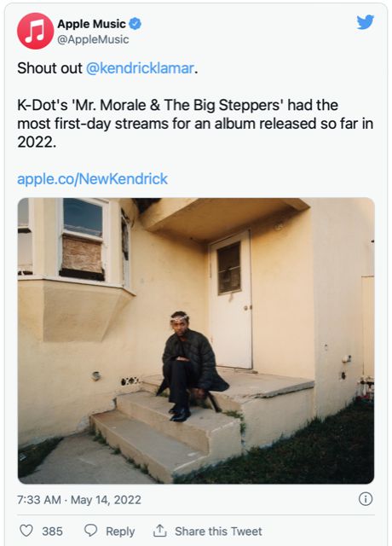Viewport: 392px width, 546px height.
Task: Open the @kendricklamar mention link
Action: point(140,68)
